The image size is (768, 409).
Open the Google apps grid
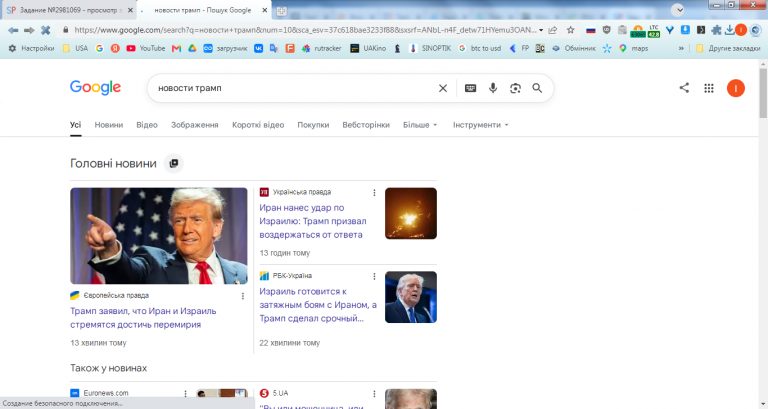tap(709, 88)
